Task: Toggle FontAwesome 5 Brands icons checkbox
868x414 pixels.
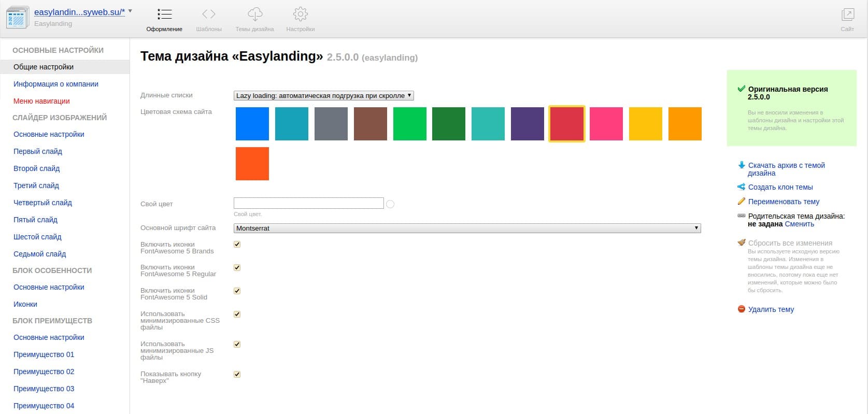Action: tap(237, 245)
